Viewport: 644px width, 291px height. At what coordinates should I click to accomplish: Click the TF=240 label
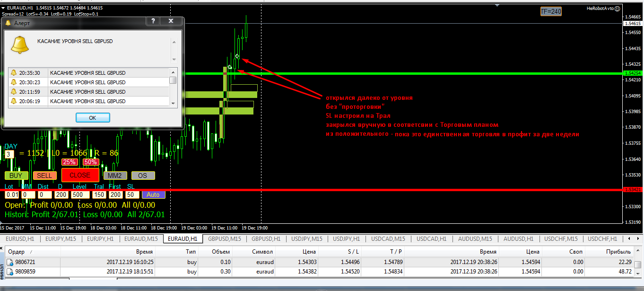551,11
